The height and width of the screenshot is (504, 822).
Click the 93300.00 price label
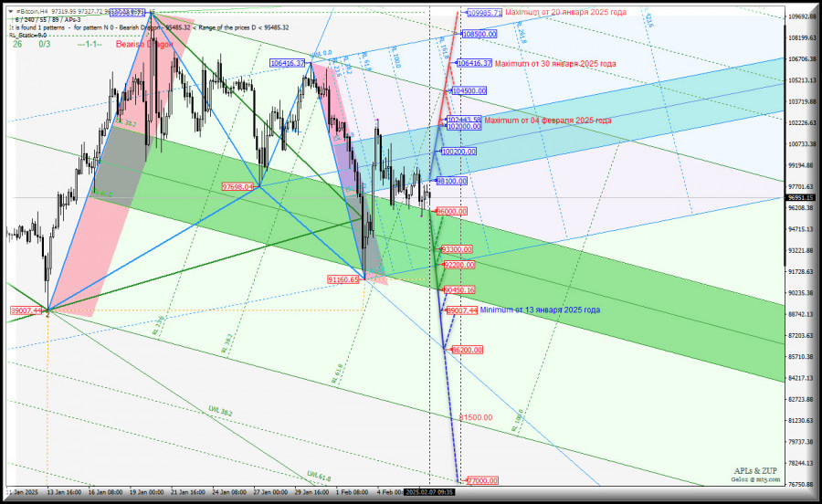457,249
